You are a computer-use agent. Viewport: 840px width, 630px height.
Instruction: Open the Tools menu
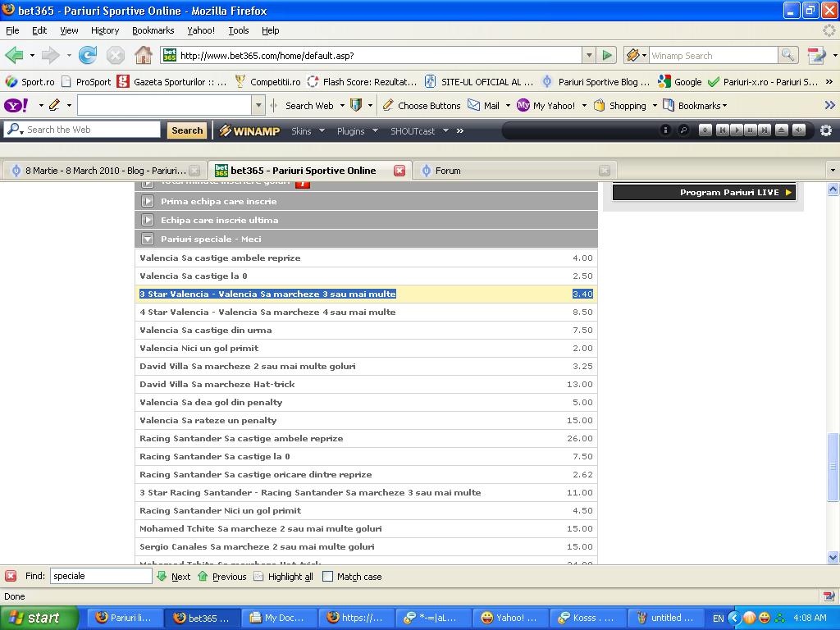pyautogui.click(x=239, y=30)
